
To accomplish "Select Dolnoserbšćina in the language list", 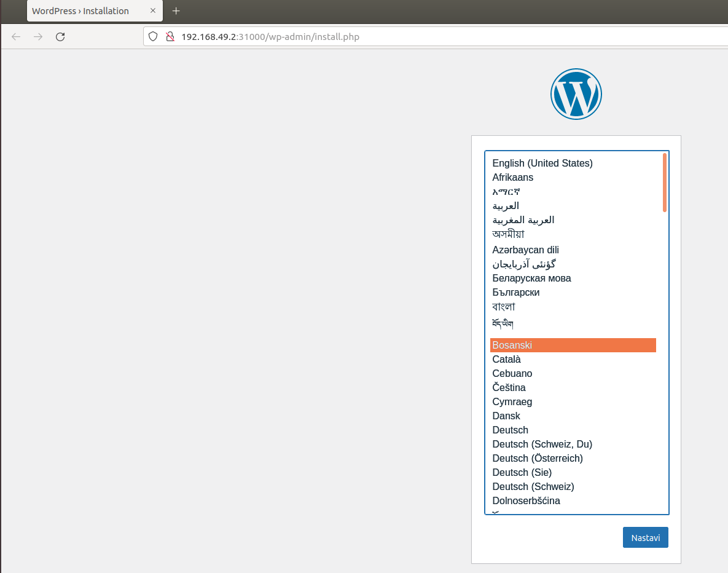I will coord(573,501).
